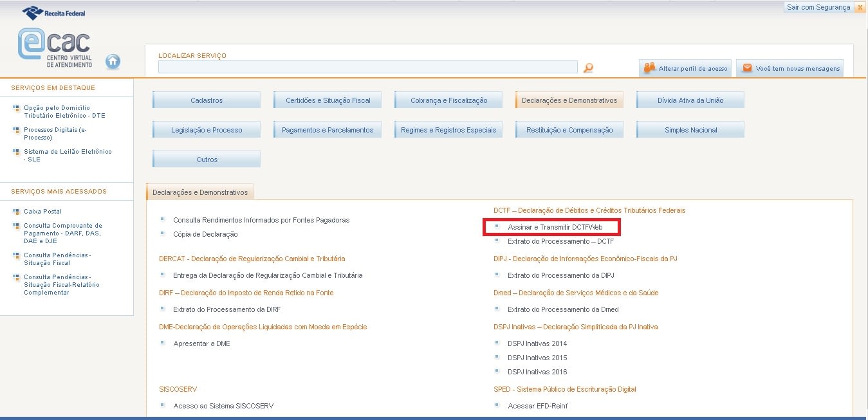The image size is (868, 420).
Task: Click the DERCAT section heading
Action: [252, 259]
